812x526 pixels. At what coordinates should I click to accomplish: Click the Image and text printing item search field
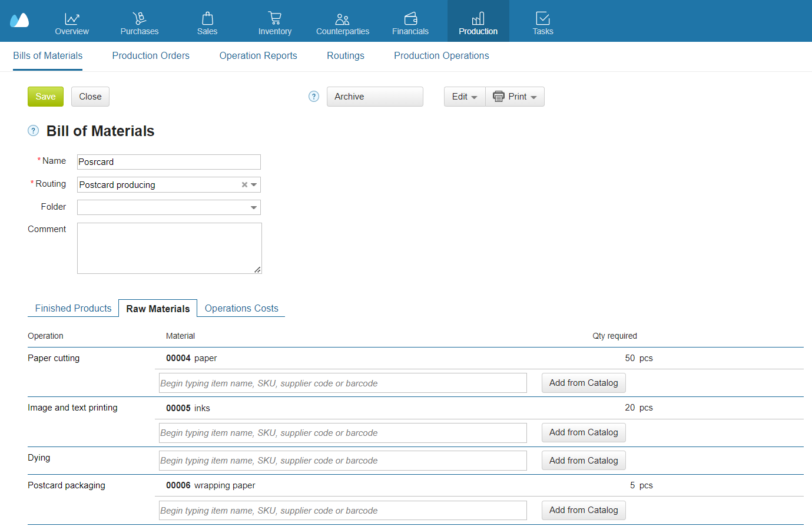(x=343, y=432)
